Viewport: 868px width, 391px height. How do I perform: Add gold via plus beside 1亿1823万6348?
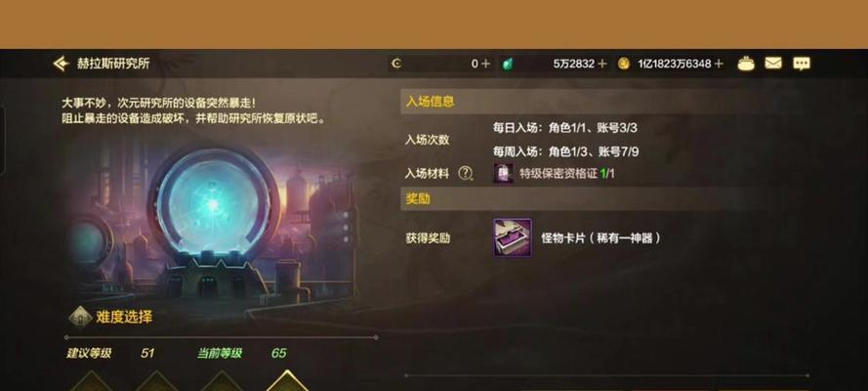[x=719, y=64]
